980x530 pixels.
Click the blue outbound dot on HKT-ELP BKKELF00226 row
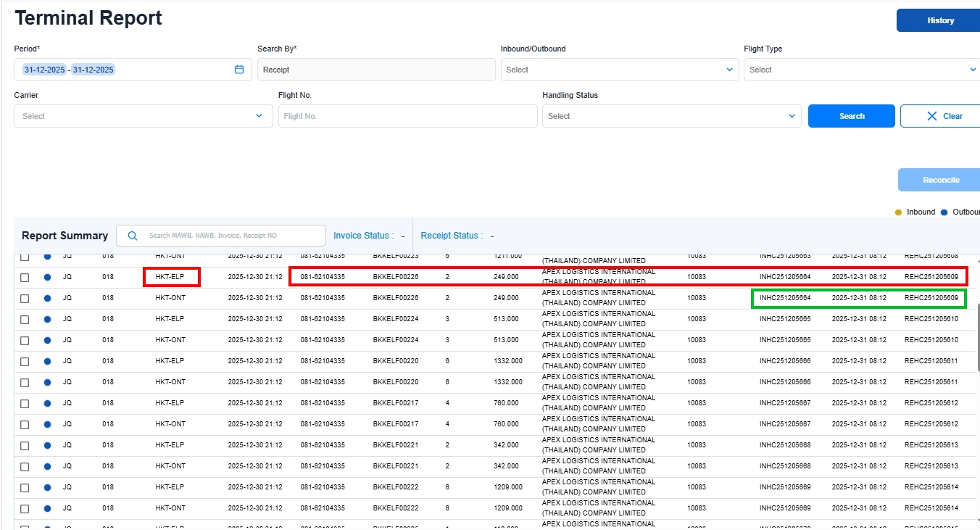pyautogui.click(x=47, y=277)
